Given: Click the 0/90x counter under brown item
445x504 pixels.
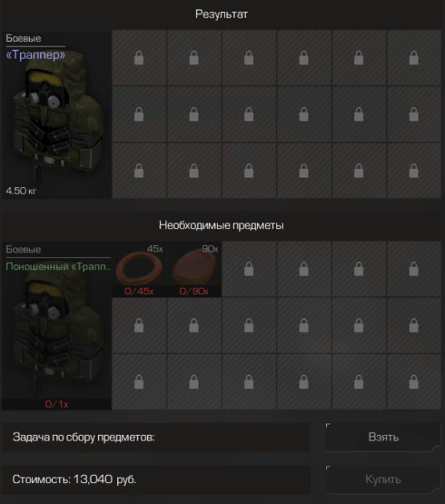Looking at the screenshot, I should point(194,291).
